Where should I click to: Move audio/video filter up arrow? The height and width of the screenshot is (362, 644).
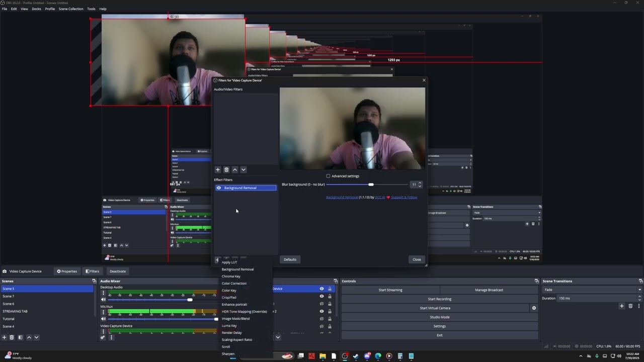coord(235,170)
